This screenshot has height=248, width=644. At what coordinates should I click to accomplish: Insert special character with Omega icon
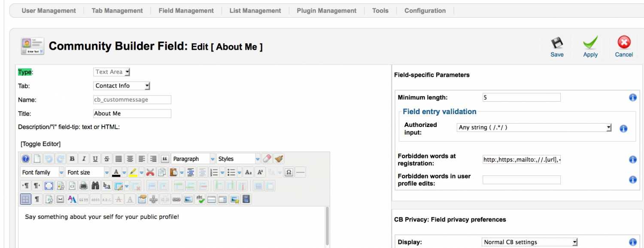point(289,172)
